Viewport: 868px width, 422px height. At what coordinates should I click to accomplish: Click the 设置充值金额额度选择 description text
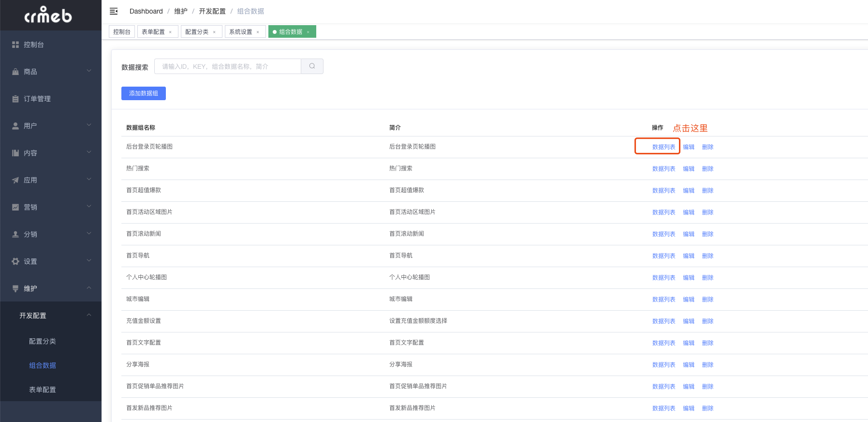pos(418,321)
